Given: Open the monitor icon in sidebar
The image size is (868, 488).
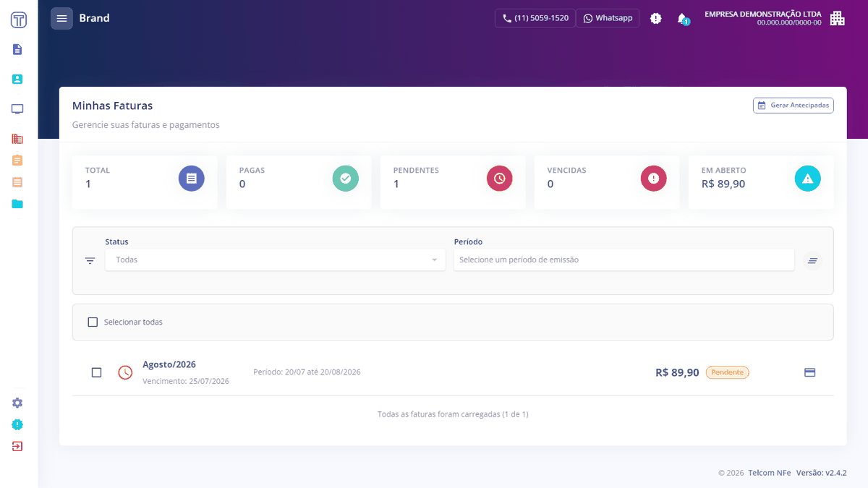Looking at the screenshot, I should (x=17, y=109).
